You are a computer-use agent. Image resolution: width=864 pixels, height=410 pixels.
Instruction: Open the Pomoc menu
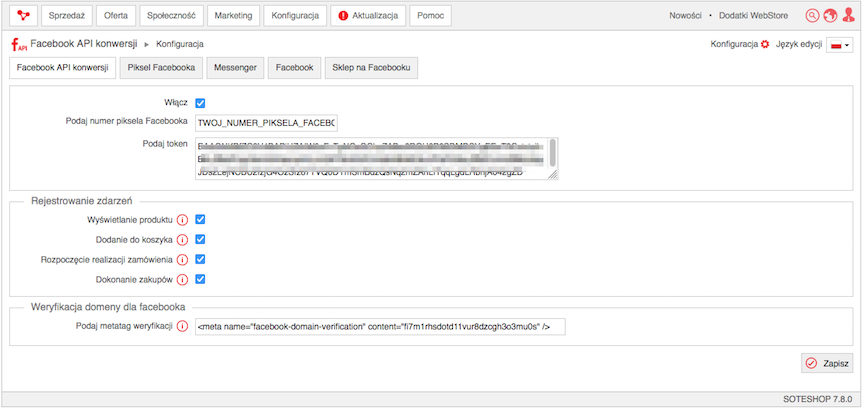coord(431,16)
